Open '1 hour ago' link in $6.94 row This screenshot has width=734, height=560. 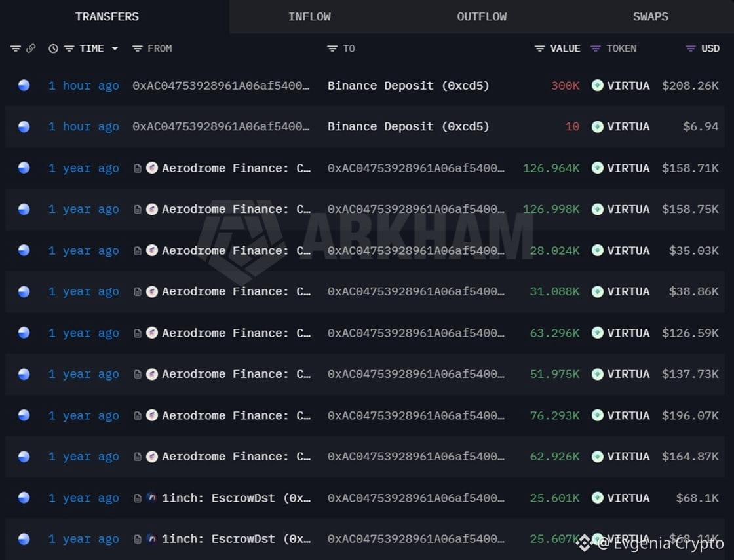point(83,127)
